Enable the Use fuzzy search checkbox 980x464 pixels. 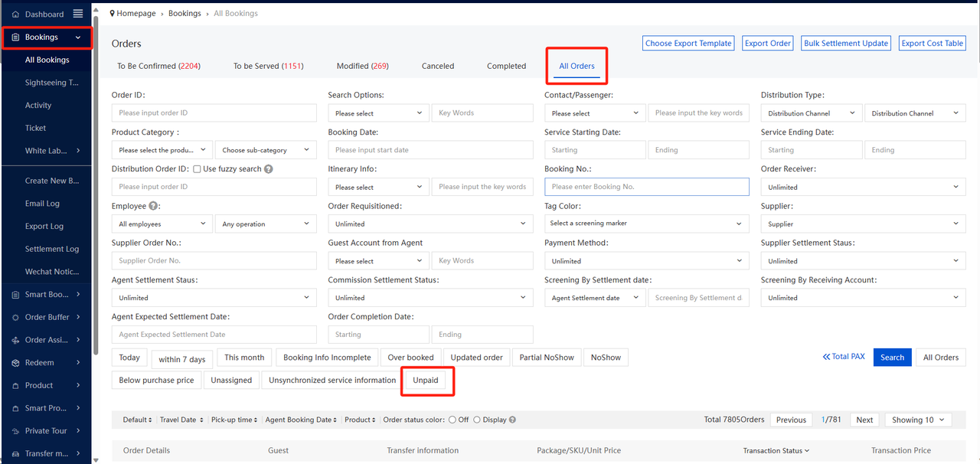tap(198, 169)
